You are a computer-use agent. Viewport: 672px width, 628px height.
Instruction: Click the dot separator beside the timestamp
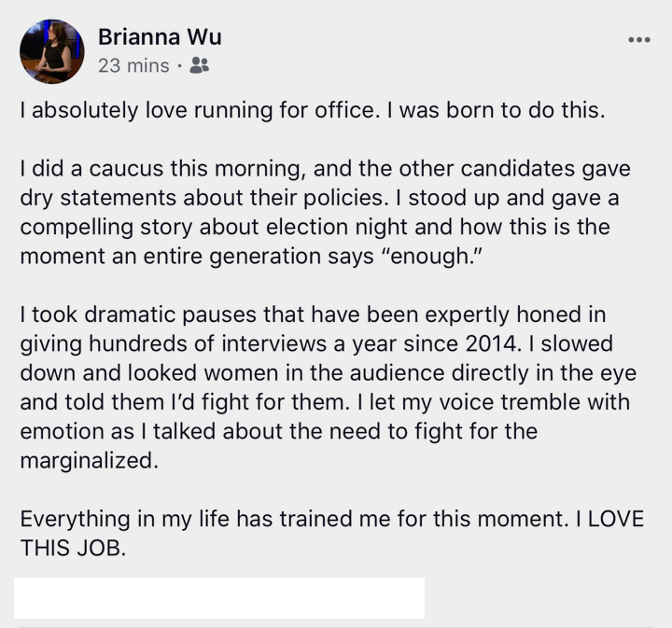click(x=179, y=66)
